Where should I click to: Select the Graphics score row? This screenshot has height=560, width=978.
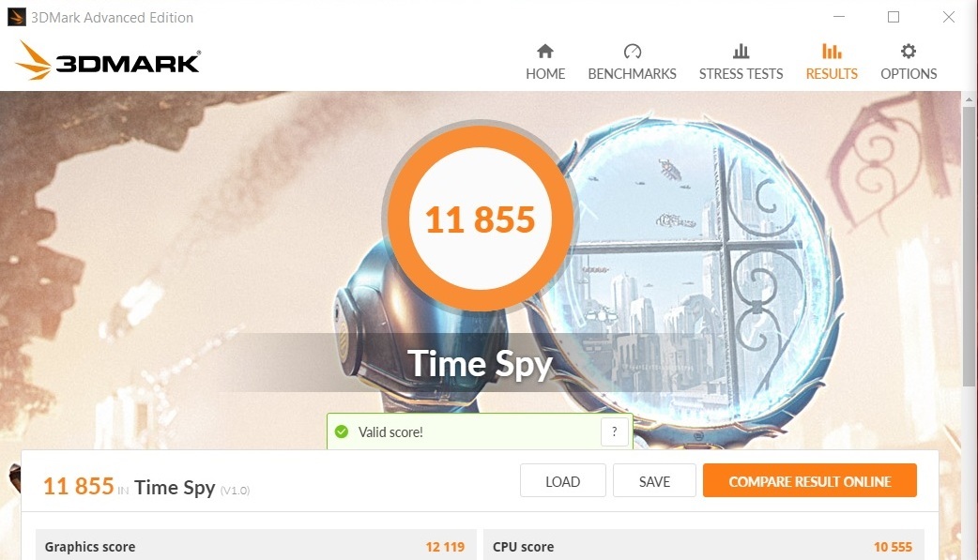(x=255, y=546)
